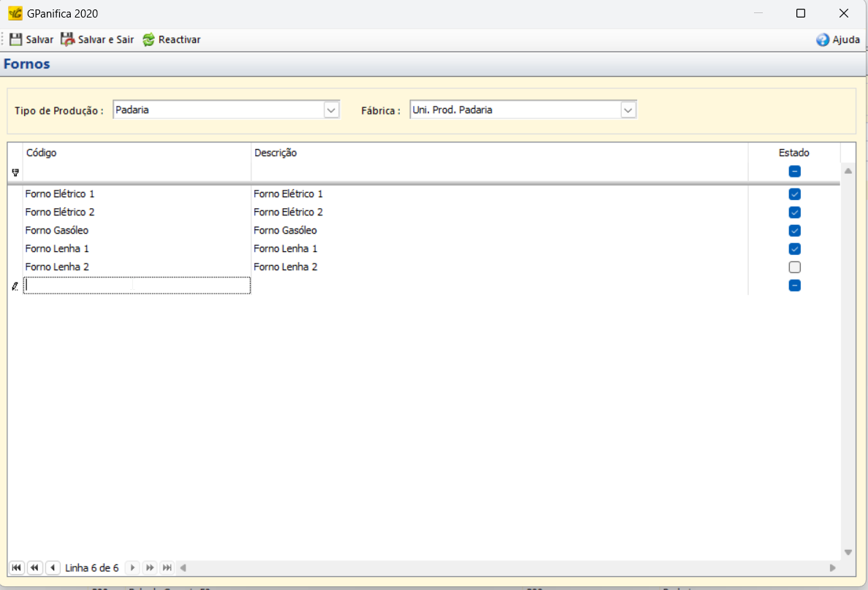Uncheck Estado for Forno Elétrico 1
The width and height of the screenshot is (868, 590).
click(x=794, y=194)
